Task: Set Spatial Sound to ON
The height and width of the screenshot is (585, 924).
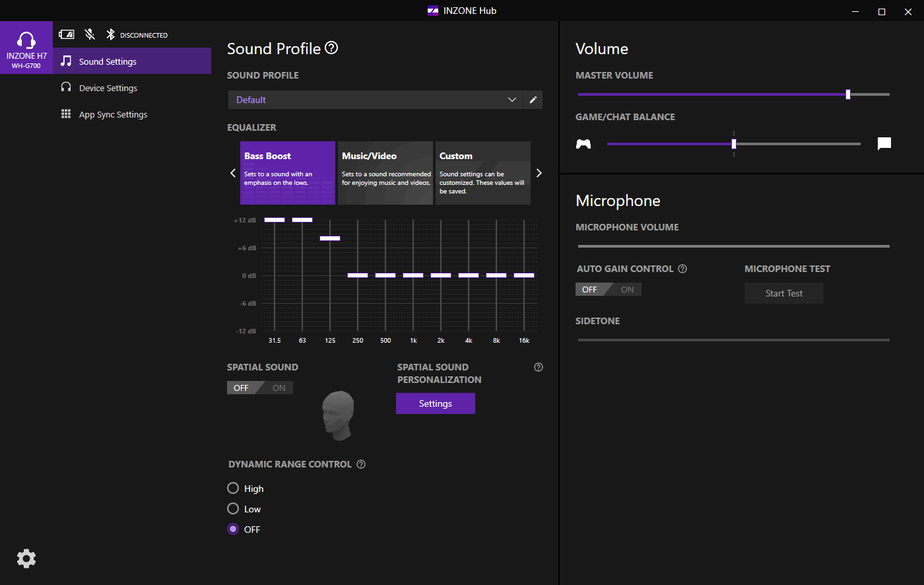Action: [x=279, y=388]
